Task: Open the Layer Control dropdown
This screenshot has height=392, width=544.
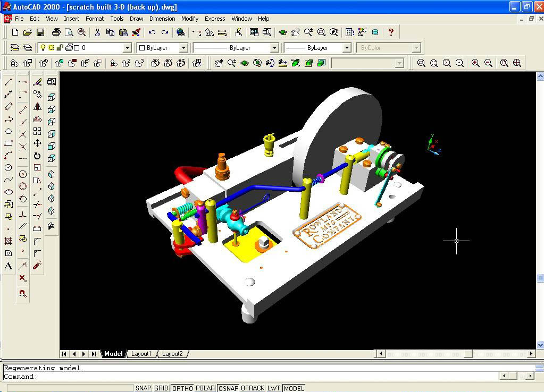Action: (127, 47)
